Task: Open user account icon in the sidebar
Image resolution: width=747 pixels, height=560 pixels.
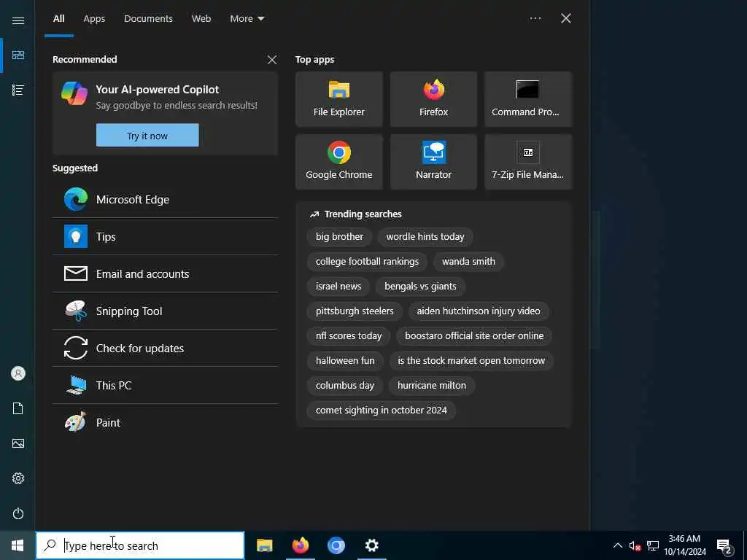Action: coord(18,373)
